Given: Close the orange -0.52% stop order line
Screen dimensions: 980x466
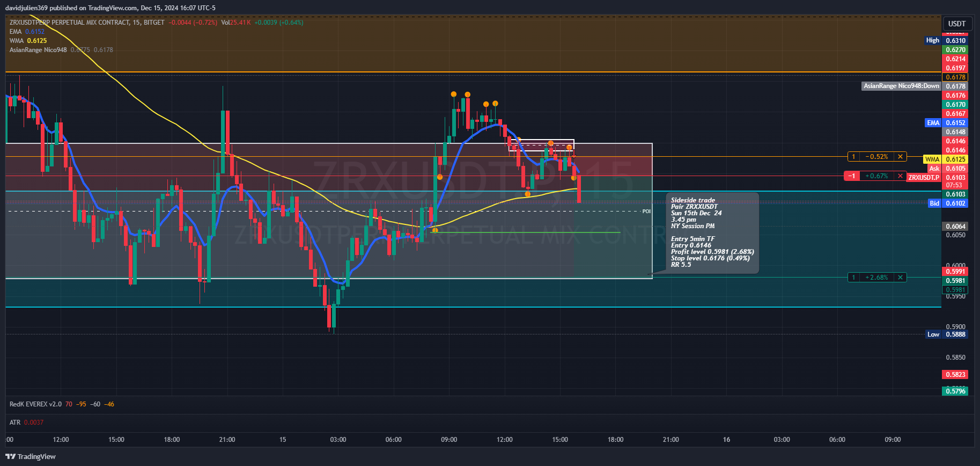Looking at the screenshot, I should (900, 157).
